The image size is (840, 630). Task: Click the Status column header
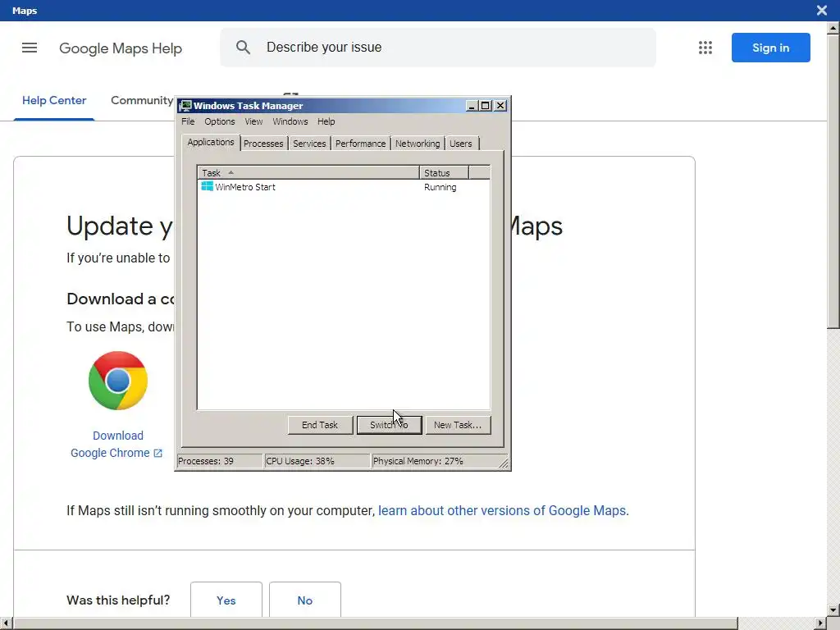coord(444,172)
